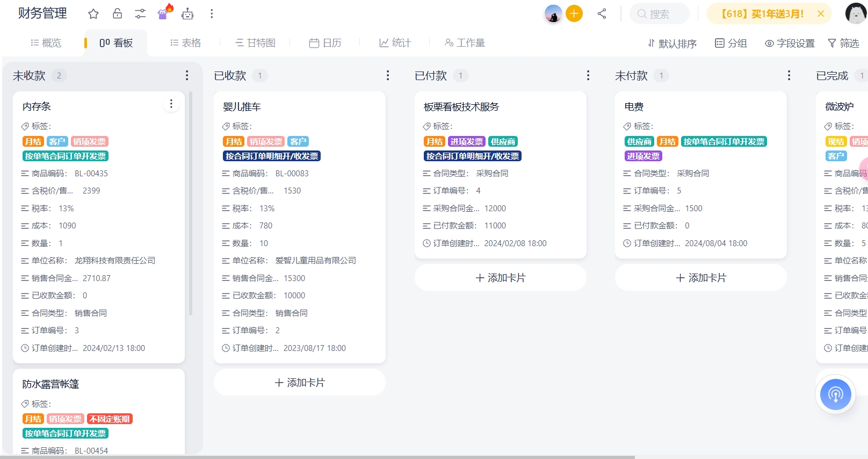Open the 未收款 column menu
This screenshot has height=459, width=868.
(187, 76)
